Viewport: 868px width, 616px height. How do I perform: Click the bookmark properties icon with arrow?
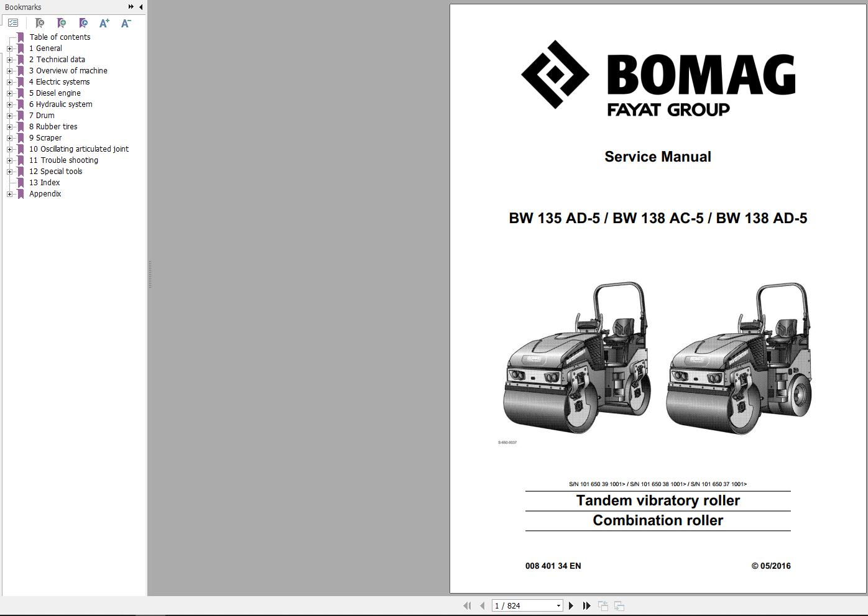[x=83, y=23]
